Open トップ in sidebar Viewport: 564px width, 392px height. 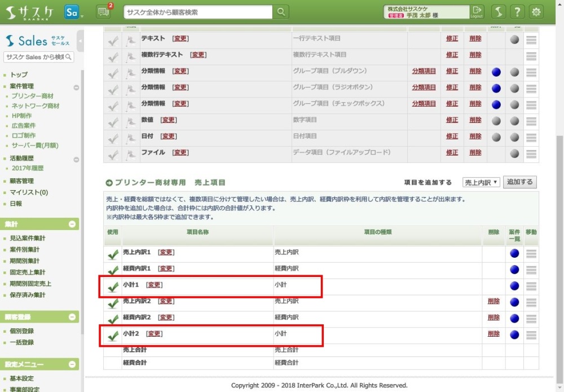tap(19, 74)
